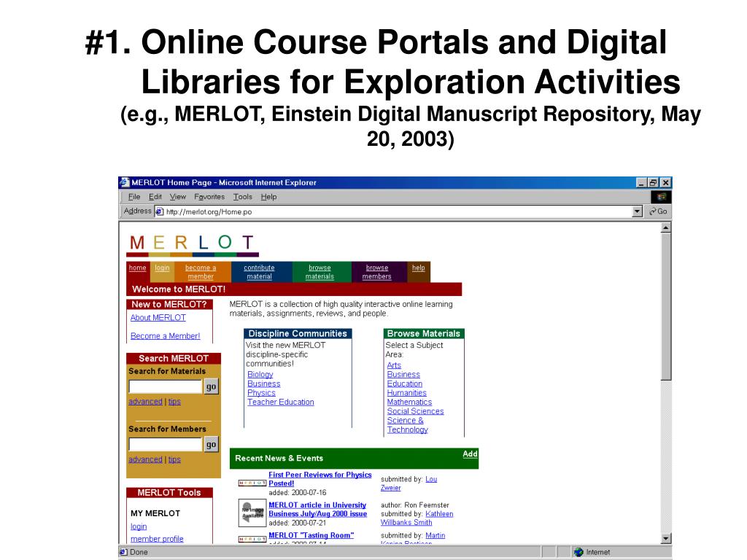Viewport: 747px width, 560px height.
Task: Open the Physics discipline community
Action: (262, 393)
